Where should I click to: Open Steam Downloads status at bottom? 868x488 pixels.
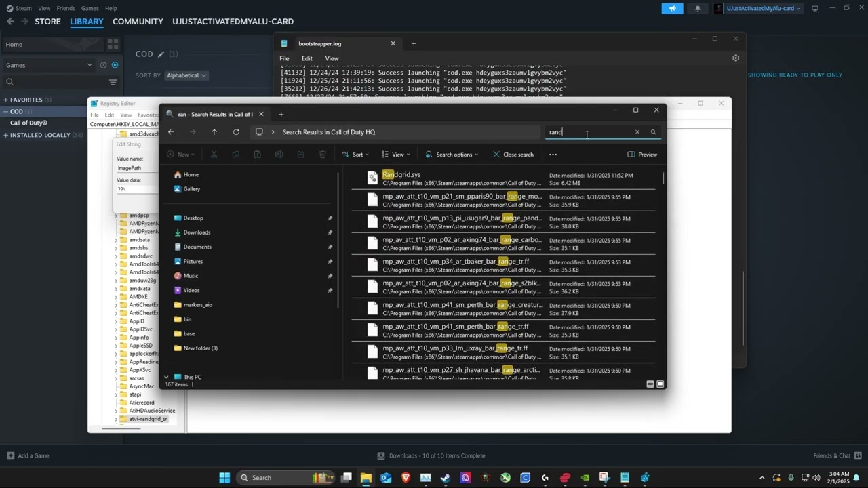pos(431,455)
